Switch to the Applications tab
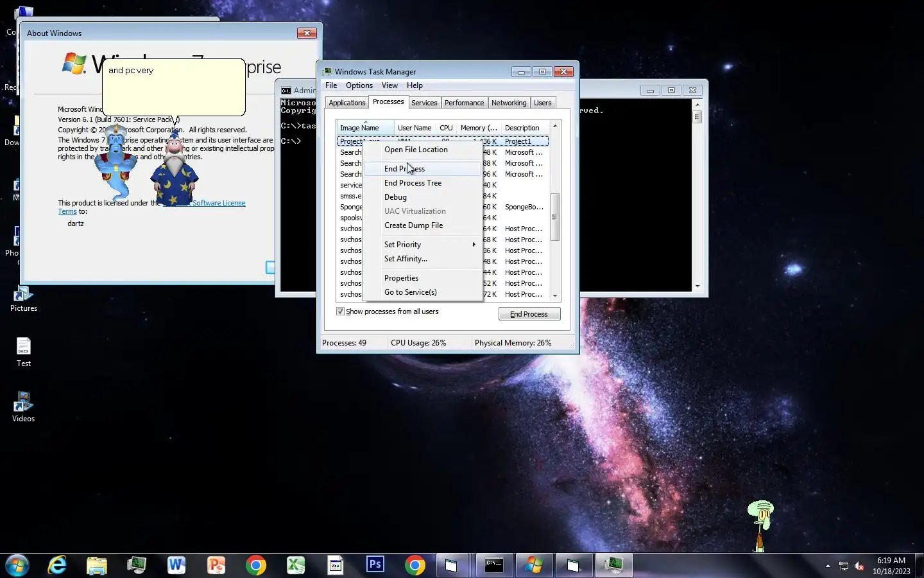Image resolution: width=924 pixels, height=578 pixels. point(346,103)
